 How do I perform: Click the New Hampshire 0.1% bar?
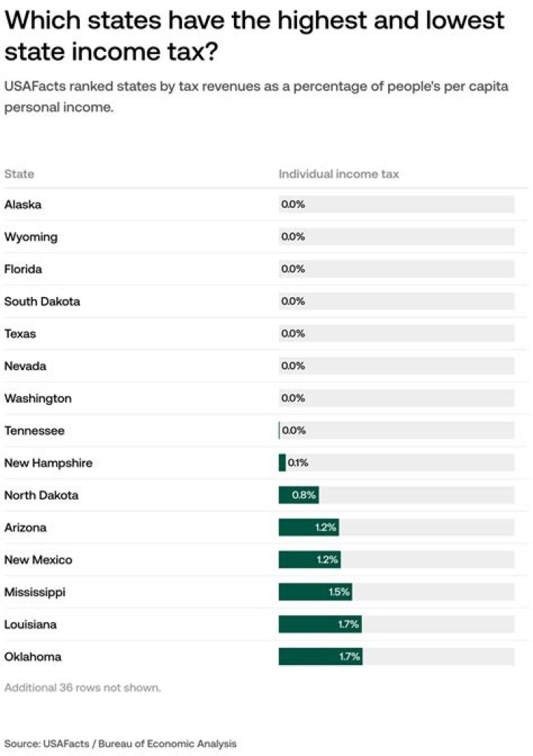[282, 463]
